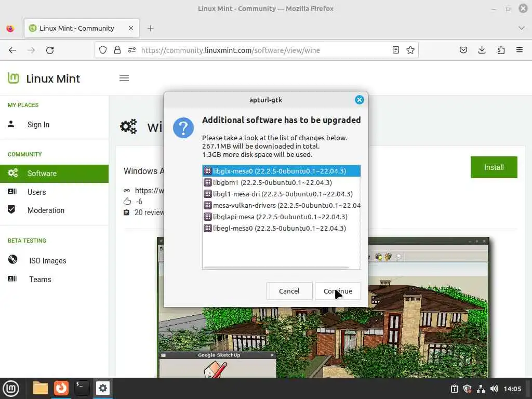Open the network tray icon

coord(481,389)
